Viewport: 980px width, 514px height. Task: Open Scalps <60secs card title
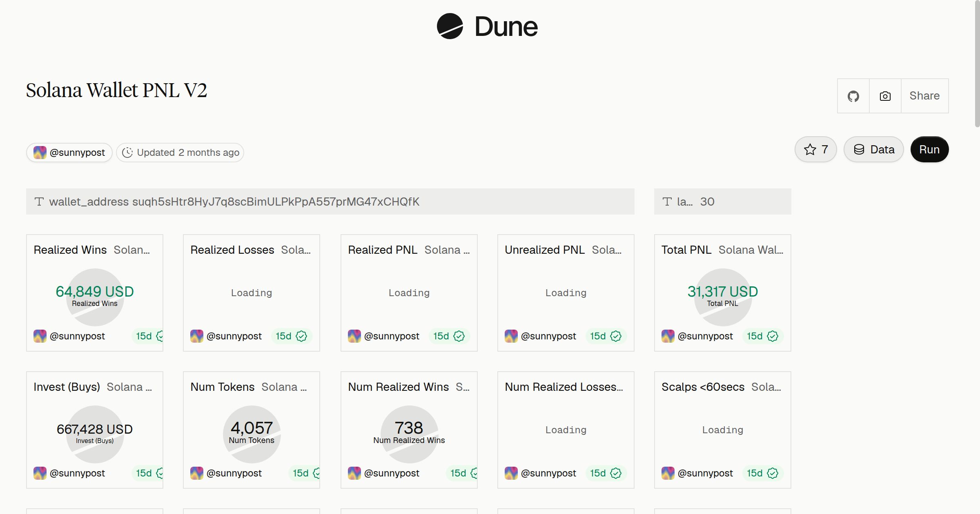(x=703, y=387)
